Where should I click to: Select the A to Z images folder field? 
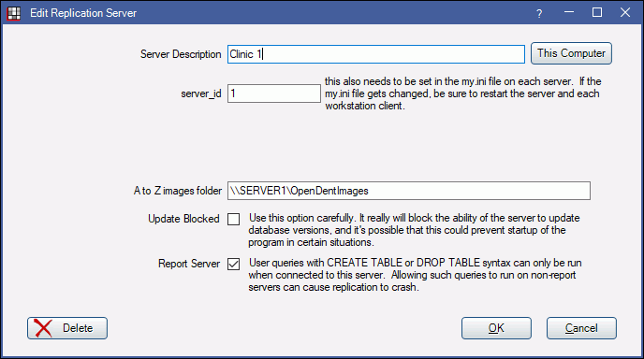pos(409,191)
